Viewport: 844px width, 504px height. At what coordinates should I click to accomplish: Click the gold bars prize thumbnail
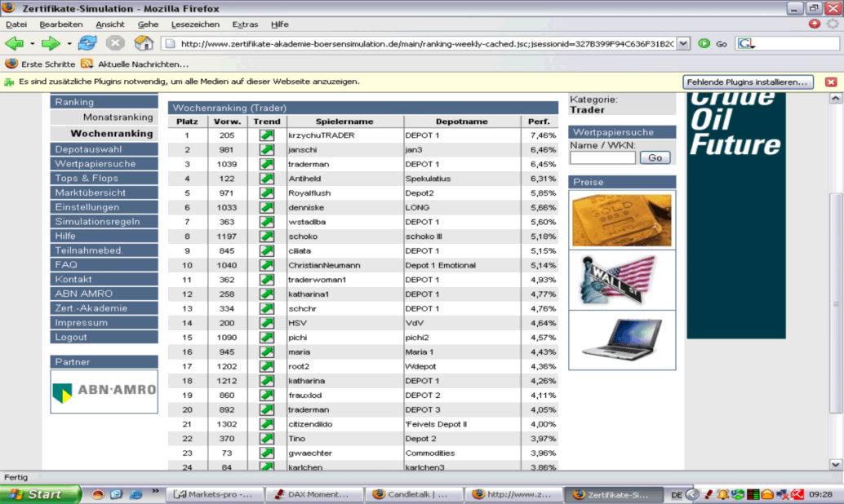(622, 219)
